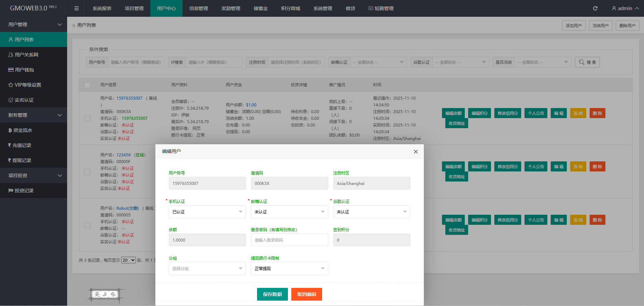Click the green Save Data (保存数据) button
Viewport: 644px width, 306px height.
coord(272,294)
